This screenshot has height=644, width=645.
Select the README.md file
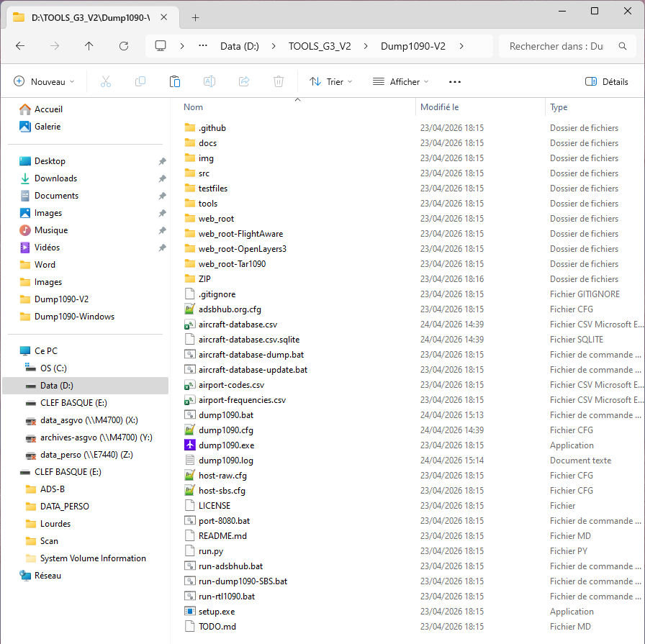(x=222, y=536)
